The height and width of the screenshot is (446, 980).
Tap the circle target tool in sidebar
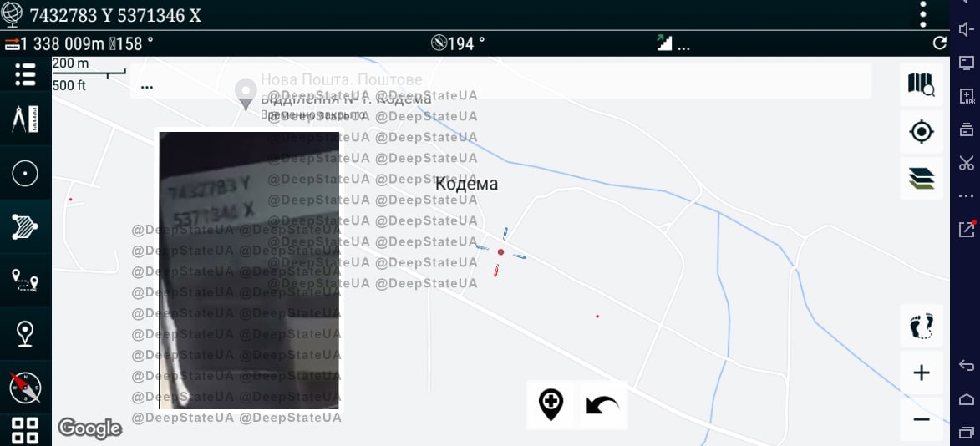[25, 174]
